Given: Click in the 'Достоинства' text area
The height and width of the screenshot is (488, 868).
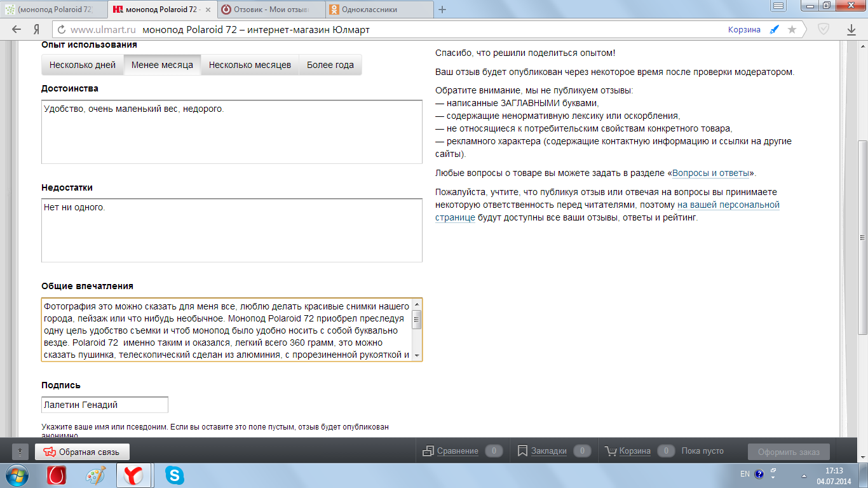Looking at the screenshot, I should tap(232, 132).
